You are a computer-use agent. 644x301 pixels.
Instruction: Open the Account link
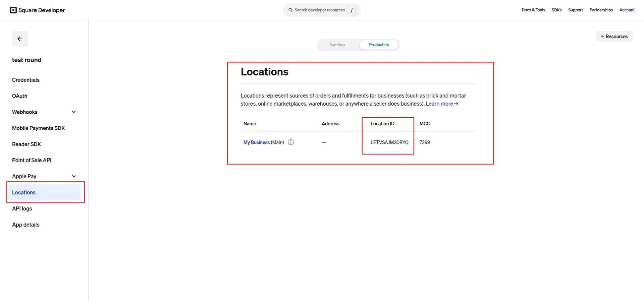click(627, 10)
